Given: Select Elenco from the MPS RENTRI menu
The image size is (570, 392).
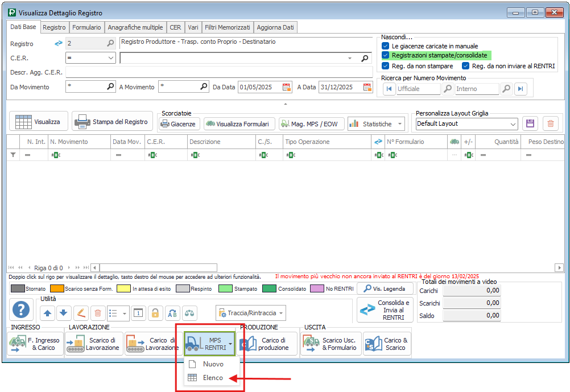Looking at the screenshot, I should [213, 377].
